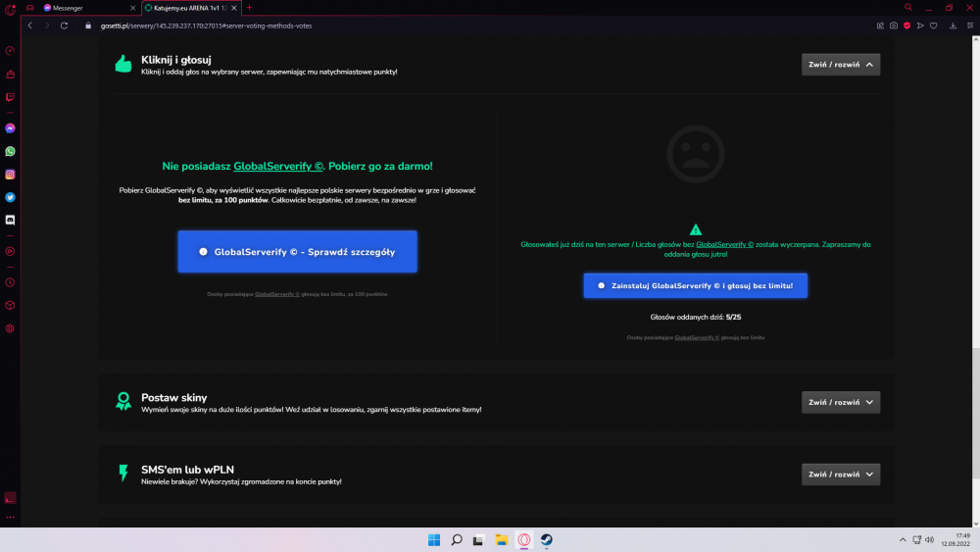Close the Katujemy.eu ARENA tab
Viewport: 980px width, 552px height.
(234, 8)
